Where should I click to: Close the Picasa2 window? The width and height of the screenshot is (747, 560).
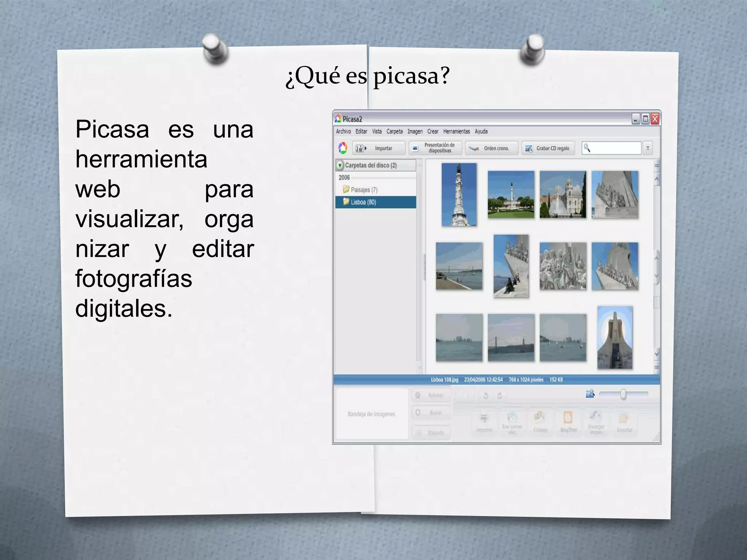(x=655, y=119)
